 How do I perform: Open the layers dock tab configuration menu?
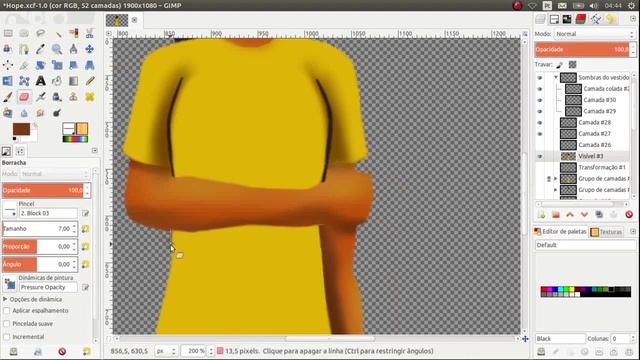click(633, 19)
